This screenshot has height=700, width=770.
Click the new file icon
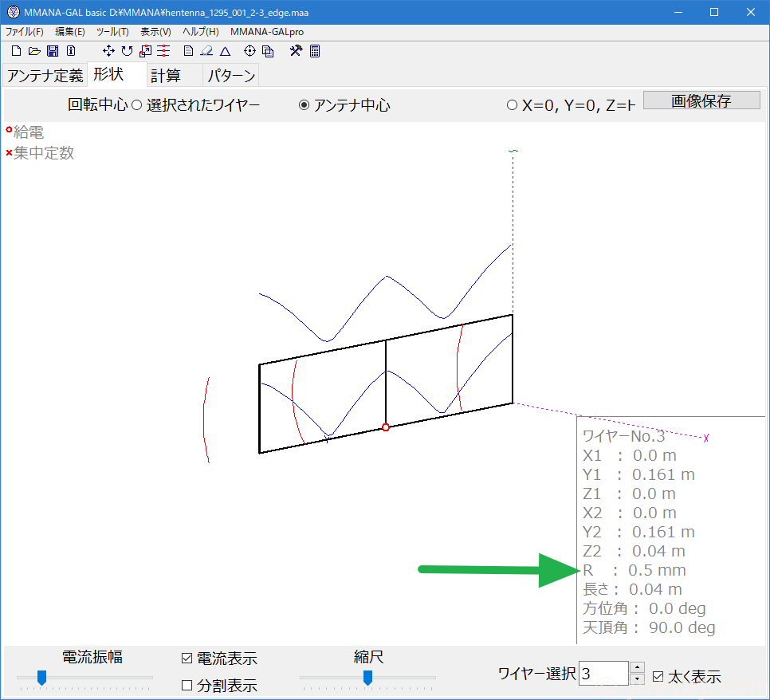click(x=16, y=51)
